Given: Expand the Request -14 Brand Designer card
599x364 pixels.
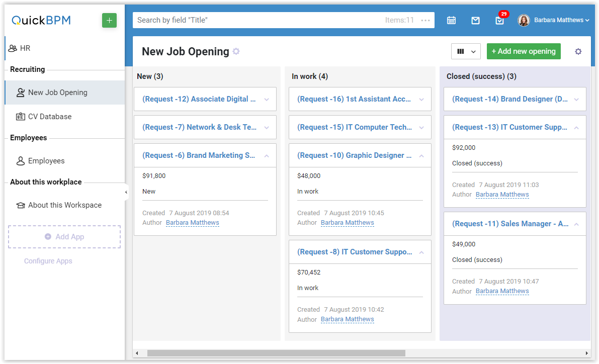Looking at the screenshot, I should tap(576, 100).
